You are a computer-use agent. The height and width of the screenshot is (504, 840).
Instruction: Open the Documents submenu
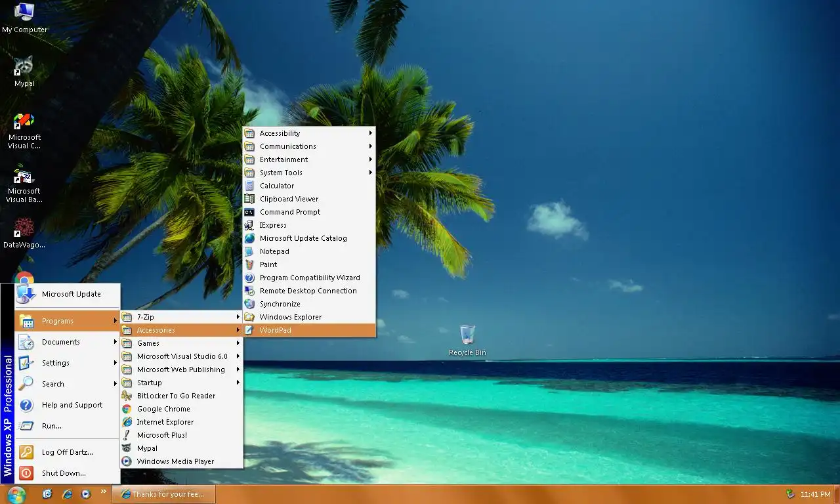(x=68, y=342)
